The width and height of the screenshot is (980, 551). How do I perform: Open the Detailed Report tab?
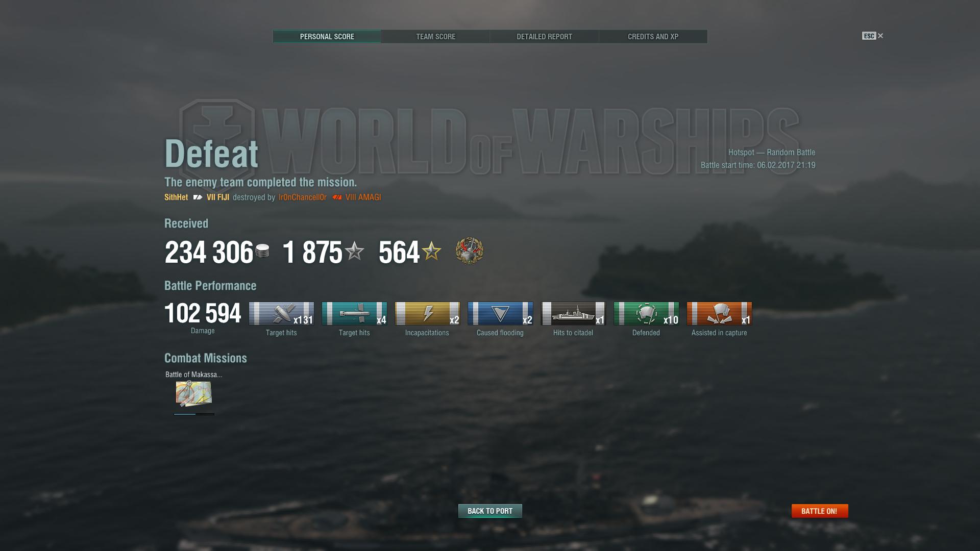click(x=545, y=37)
